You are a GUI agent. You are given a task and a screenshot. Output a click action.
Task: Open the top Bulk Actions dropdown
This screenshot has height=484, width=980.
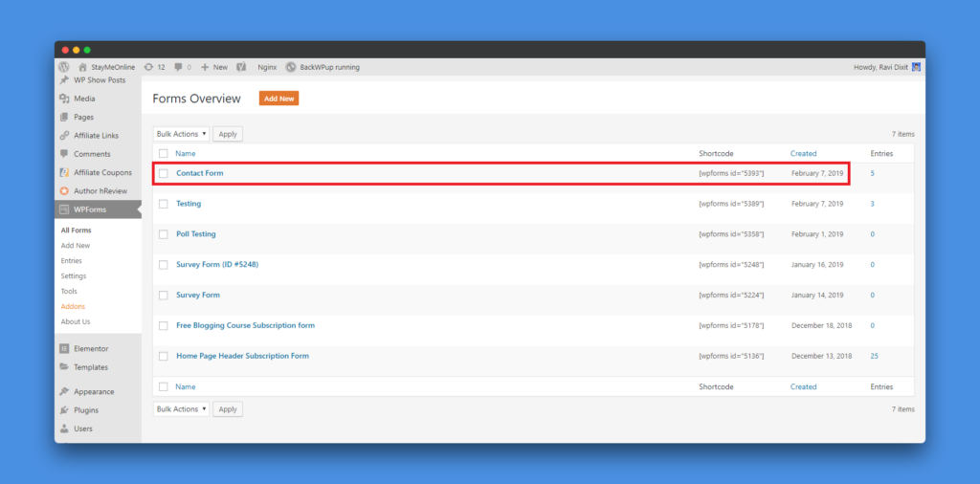[x=181, y=134]
